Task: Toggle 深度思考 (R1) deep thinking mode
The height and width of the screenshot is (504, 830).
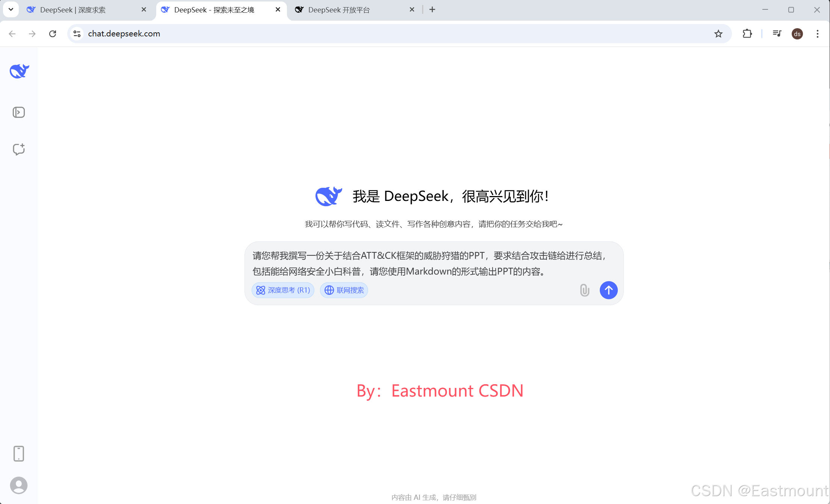Action: tap(283, 290)
